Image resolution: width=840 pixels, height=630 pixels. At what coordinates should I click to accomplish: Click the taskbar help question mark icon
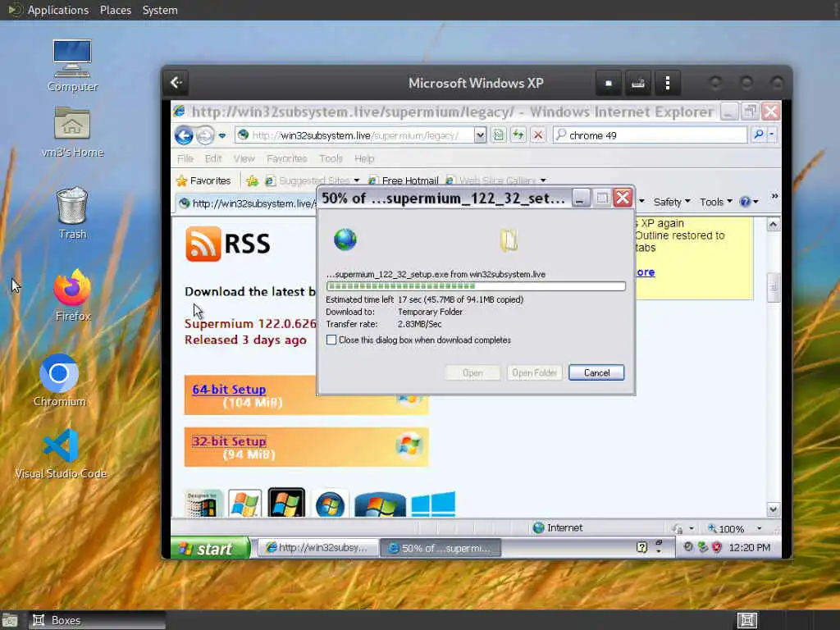641,547
